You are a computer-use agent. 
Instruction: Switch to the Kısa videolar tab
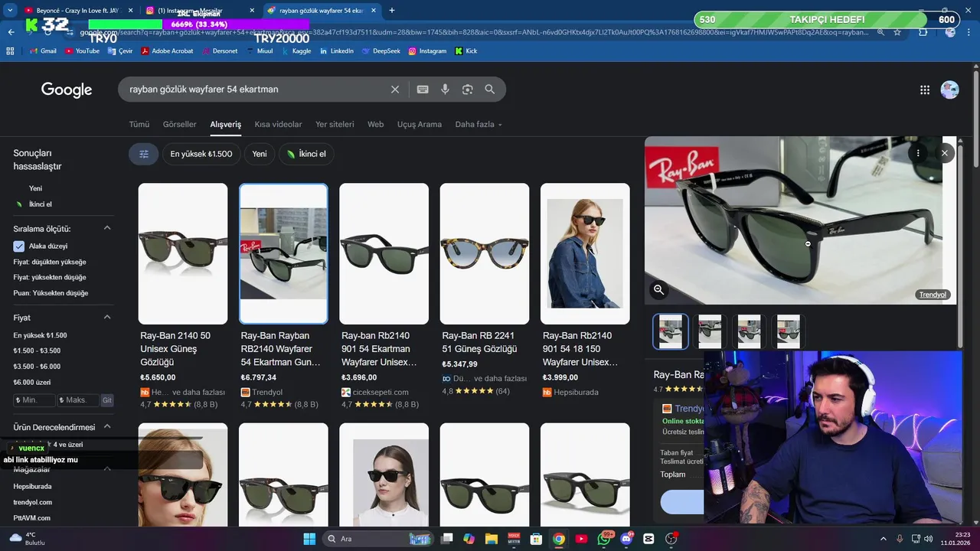[278, 124]
